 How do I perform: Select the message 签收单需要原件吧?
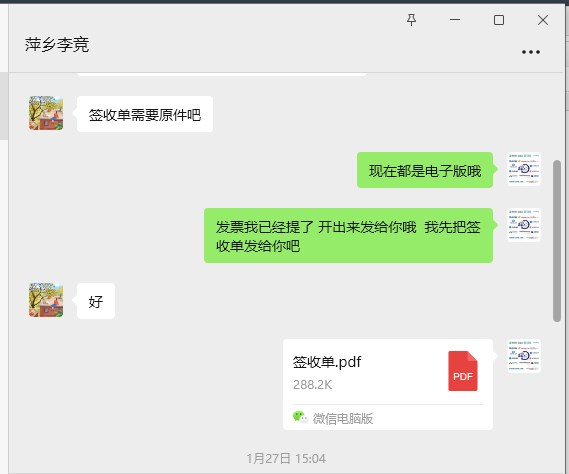coord(145,114)
